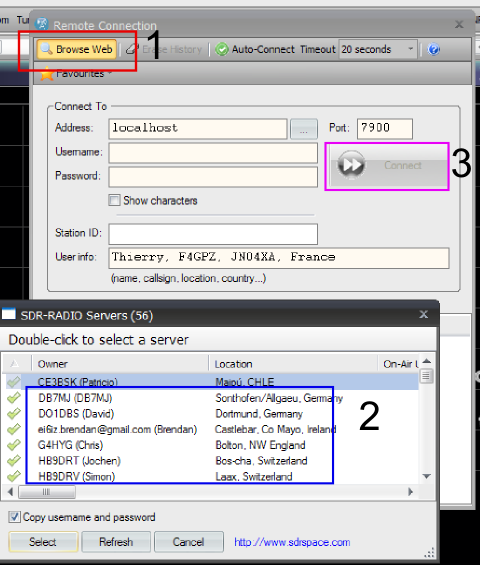The height and width of the screenshot is (565, 480).
Task: Click the Browse Web magnifier button
Action: pyautogui.click(x=77, y=49)
